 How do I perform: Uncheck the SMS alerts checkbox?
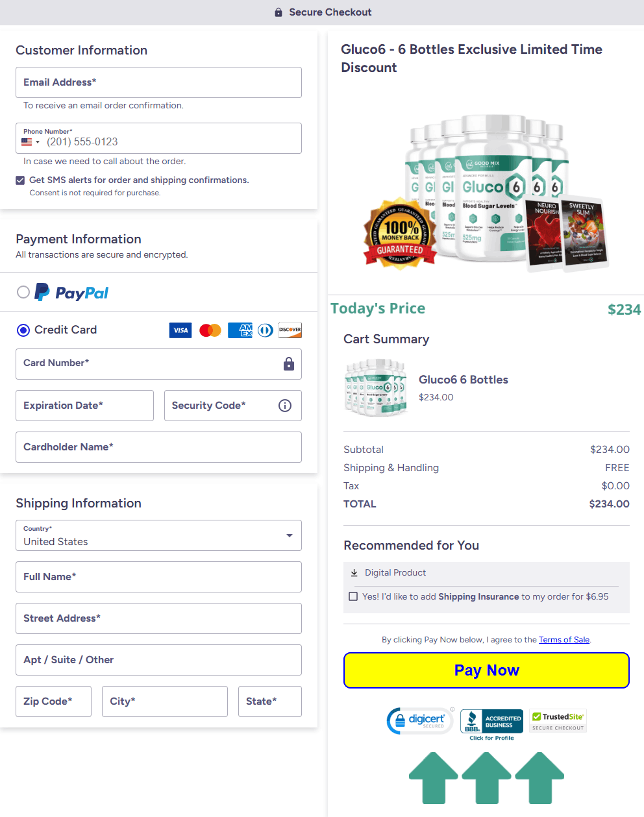coord(20,180)
